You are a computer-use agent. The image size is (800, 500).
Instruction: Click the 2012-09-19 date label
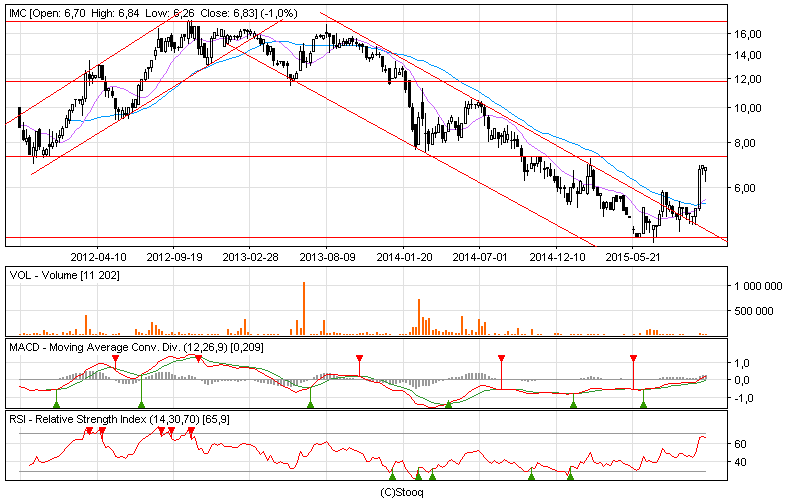pyautogui.click(x=174, y=257)
